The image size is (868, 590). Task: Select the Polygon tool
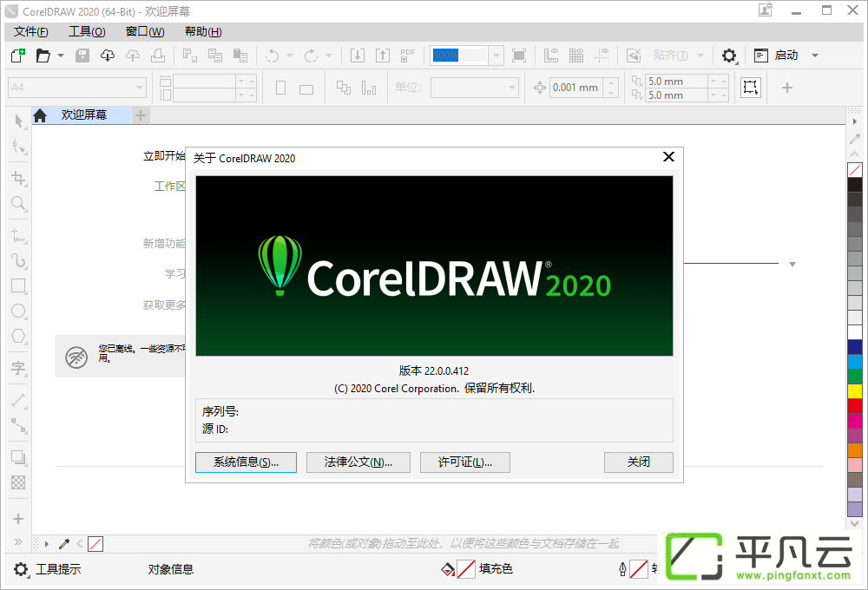18,336
